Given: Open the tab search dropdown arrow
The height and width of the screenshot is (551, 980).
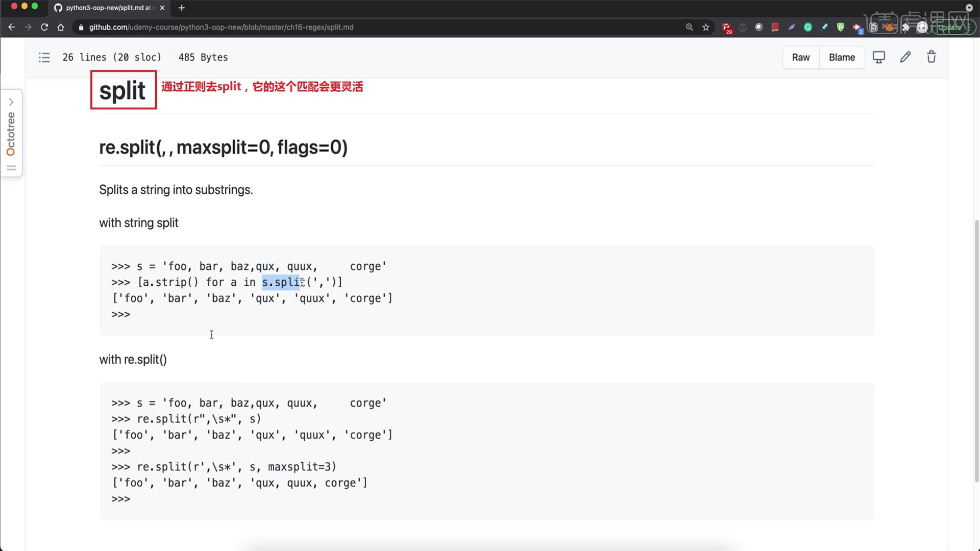Looking at the screenshot, I should 969,8.
